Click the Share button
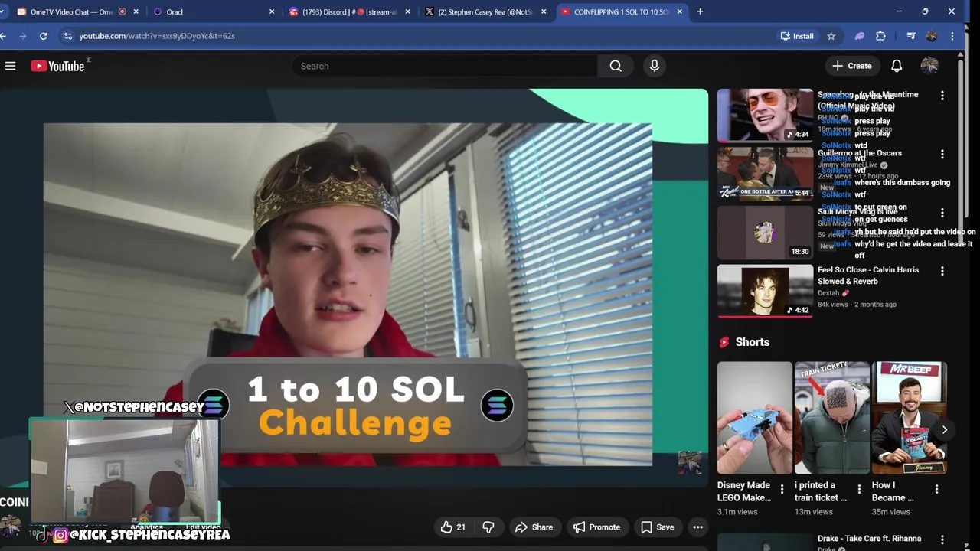 534,527
